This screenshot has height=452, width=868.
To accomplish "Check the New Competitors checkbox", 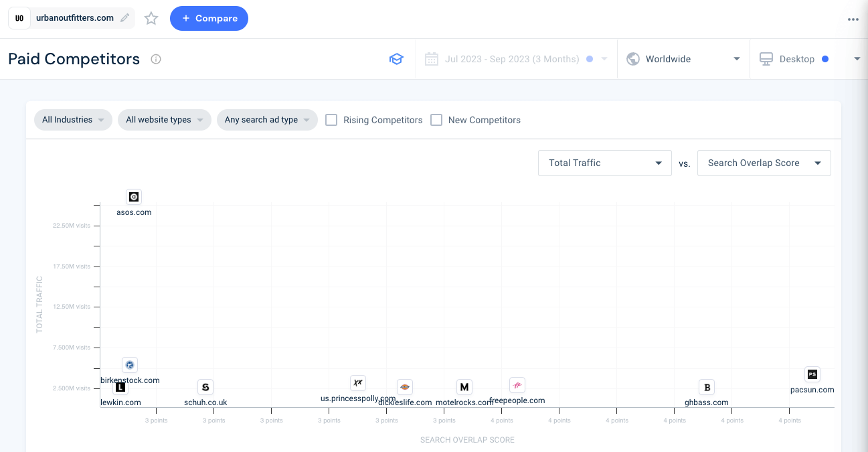I will 436,120.
